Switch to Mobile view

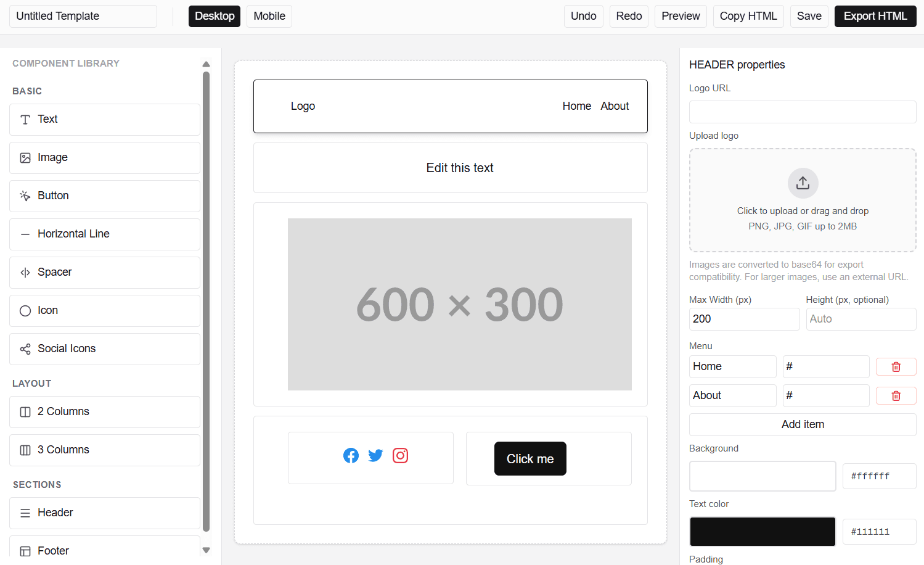click(269, 16)
